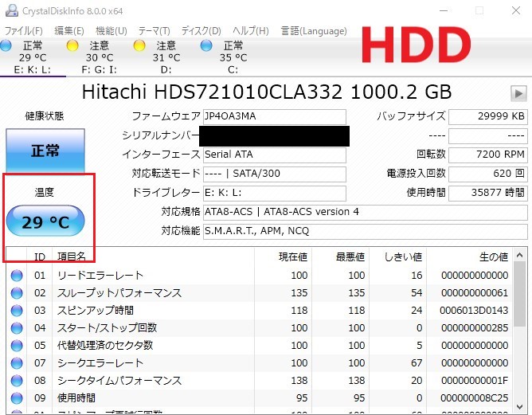Click the buffer size field 29999 KB
This screenshot has height=415, width=532.
[x=488, y=117]
